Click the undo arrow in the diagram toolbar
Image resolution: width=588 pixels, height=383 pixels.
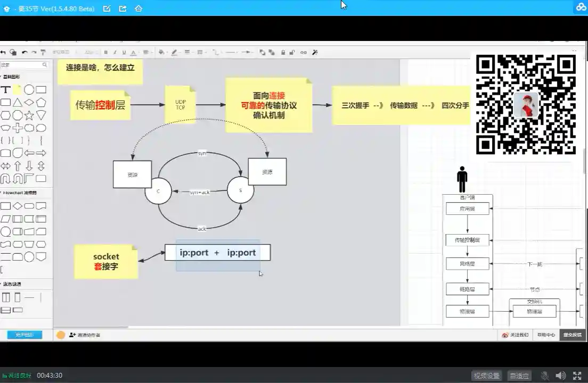click(x=24, y=53)
